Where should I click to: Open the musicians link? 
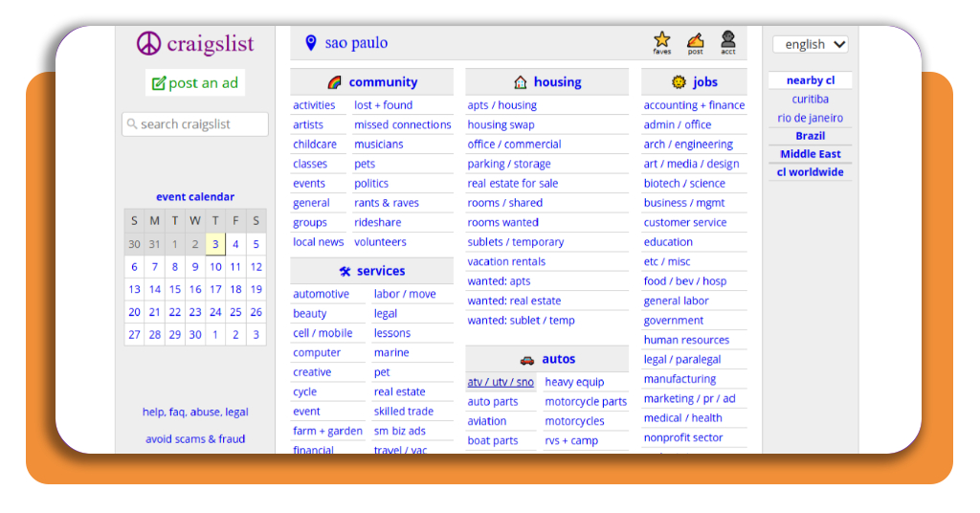pyautogui.click(x=379, y=144)
